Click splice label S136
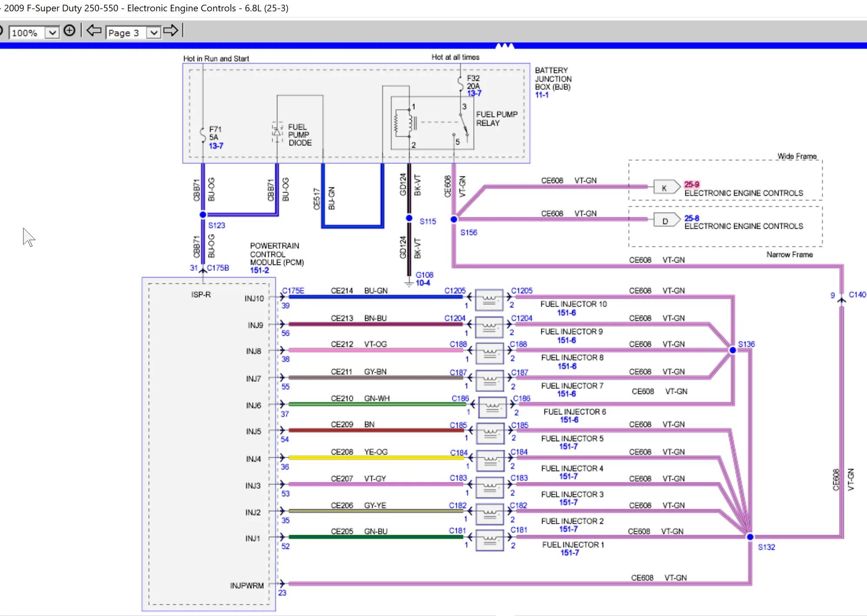Screen dimensions: 867x616 point(746,344)
